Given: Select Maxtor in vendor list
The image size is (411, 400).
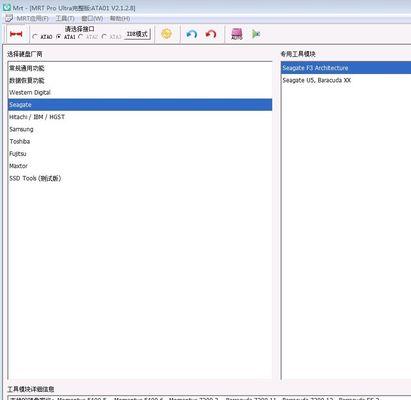Looking at the screenshot, I should click(x=140, y=166).
